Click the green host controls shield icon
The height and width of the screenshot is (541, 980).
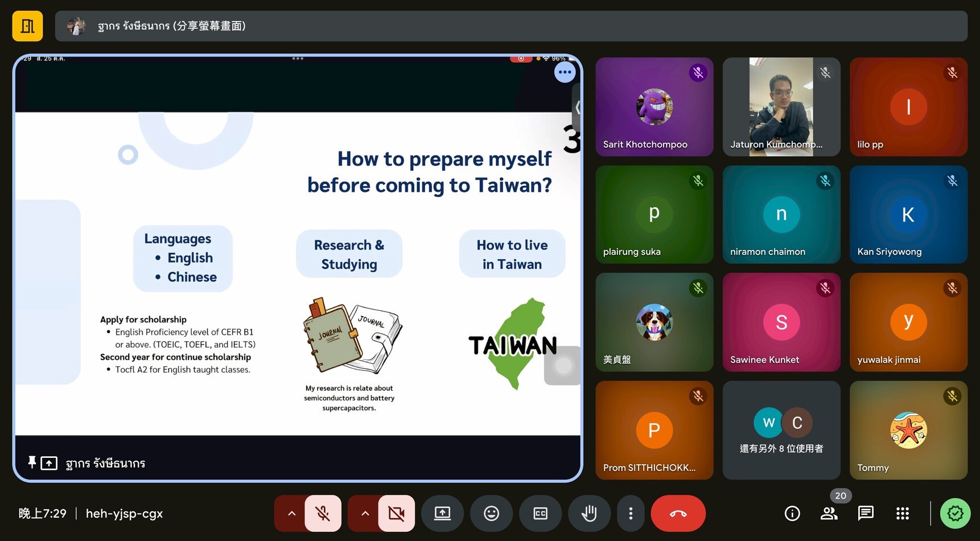955,514
